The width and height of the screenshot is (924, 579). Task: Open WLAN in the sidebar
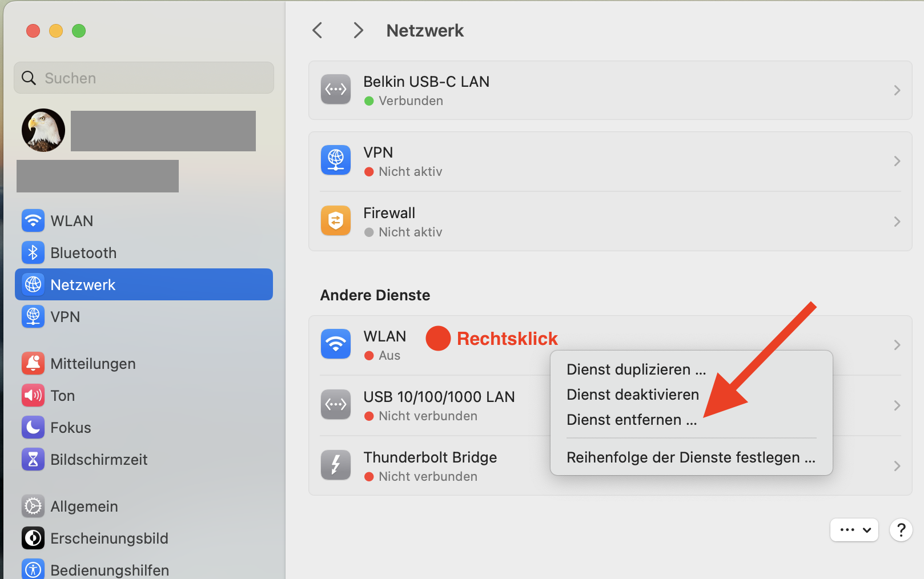point(71,221)
